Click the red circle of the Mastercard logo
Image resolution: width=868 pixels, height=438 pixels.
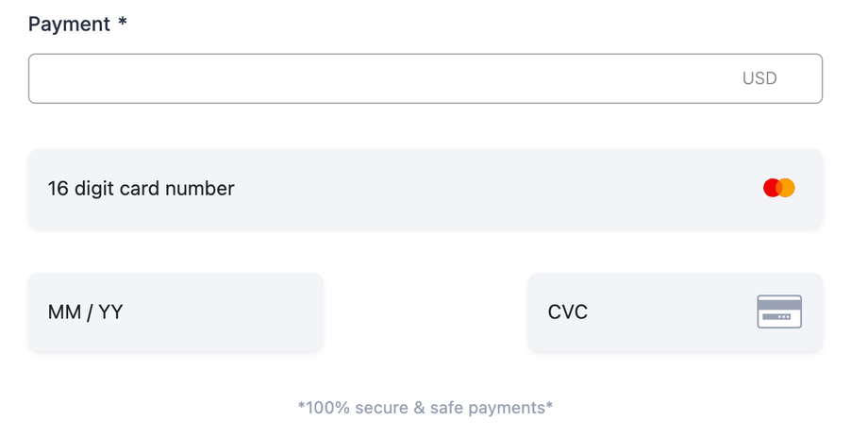pyautogui.click(x=771, y=188)
